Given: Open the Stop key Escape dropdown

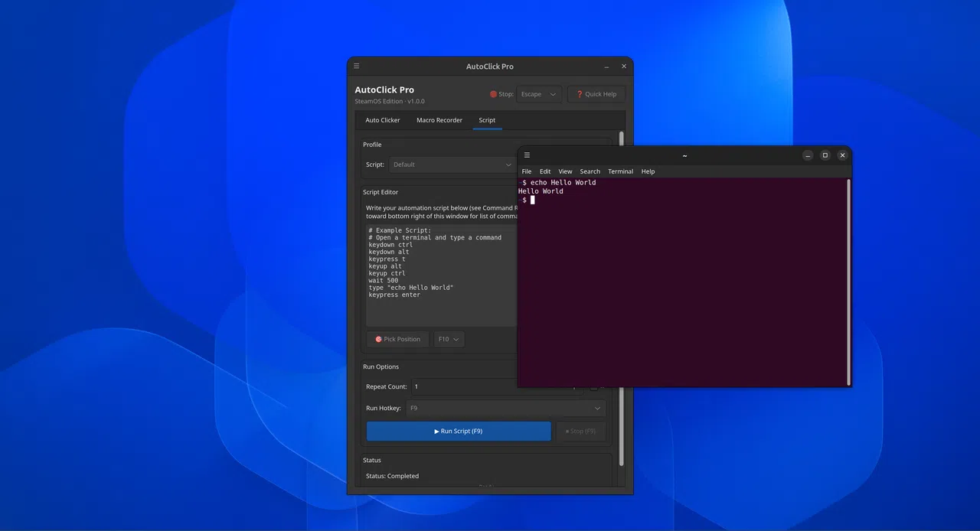Looking at the screenshot, I should [x=539, y=94].
